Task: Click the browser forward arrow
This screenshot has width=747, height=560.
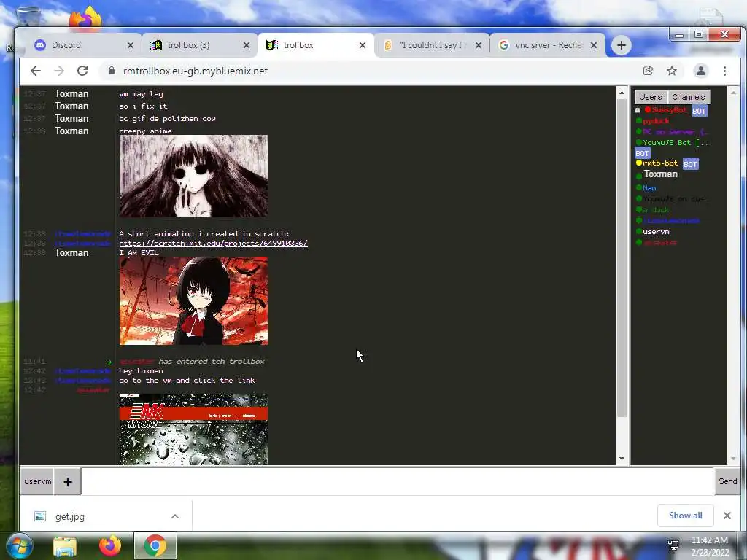Action: pyautogui.click(x=59, y=71)
